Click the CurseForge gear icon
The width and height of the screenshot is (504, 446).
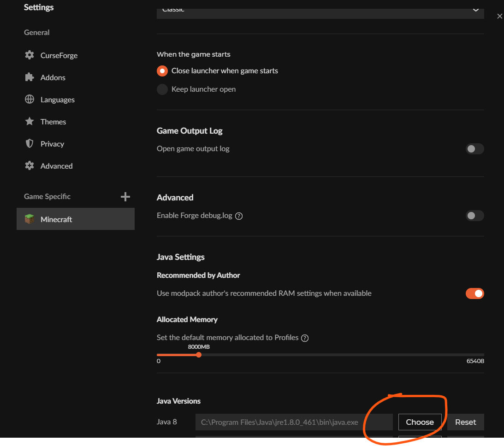click(x=30, y=55)
